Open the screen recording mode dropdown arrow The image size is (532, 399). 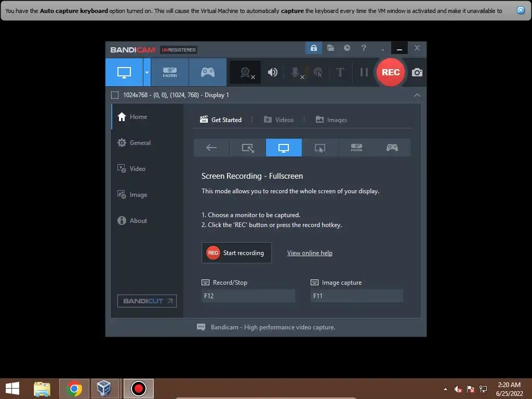pyautogui.click(x=147, y=72)
